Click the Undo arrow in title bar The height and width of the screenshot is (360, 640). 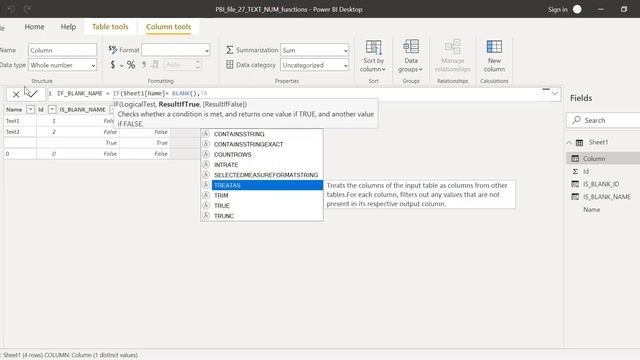[x=11, y=9]
